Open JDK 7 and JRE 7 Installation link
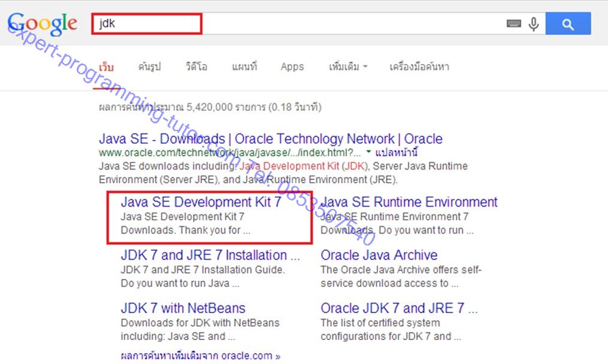Screen dimensions: 608x364 (x=210, y=255)
